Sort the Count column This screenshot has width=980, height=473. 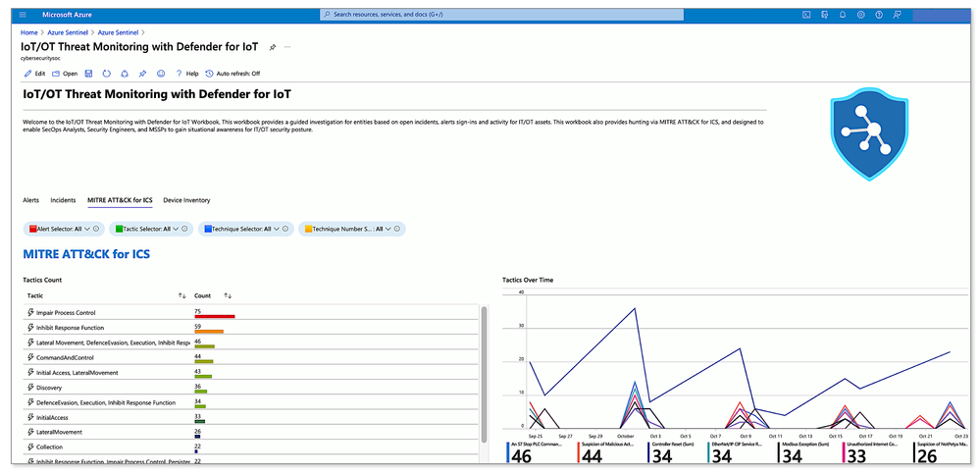pyautogui.click(x=229, y=295)
